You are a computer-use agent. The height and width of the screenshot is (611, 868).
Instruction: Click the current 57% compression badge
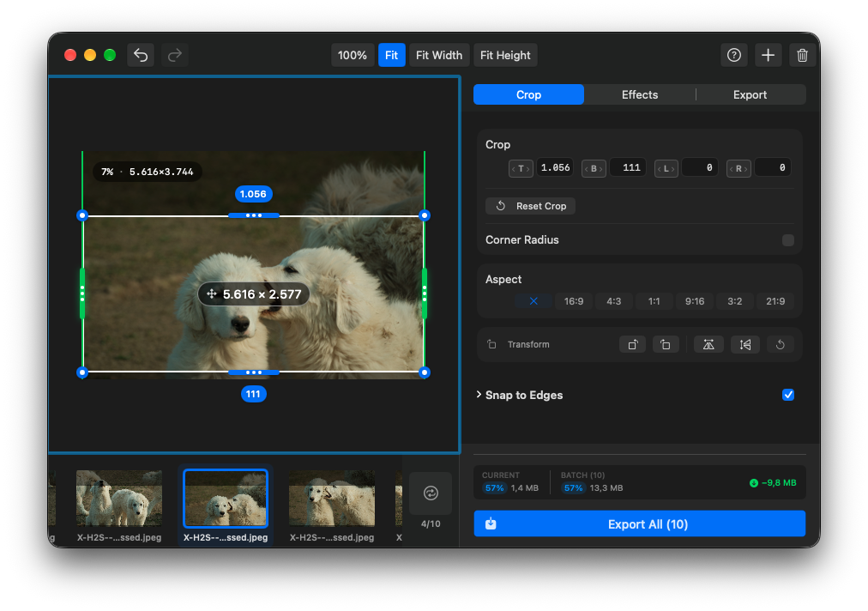click(494, 488)
